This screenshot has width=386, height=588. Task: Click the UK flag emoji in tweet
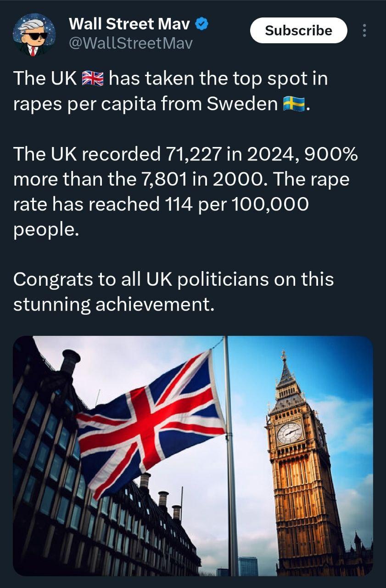(93, 79)
